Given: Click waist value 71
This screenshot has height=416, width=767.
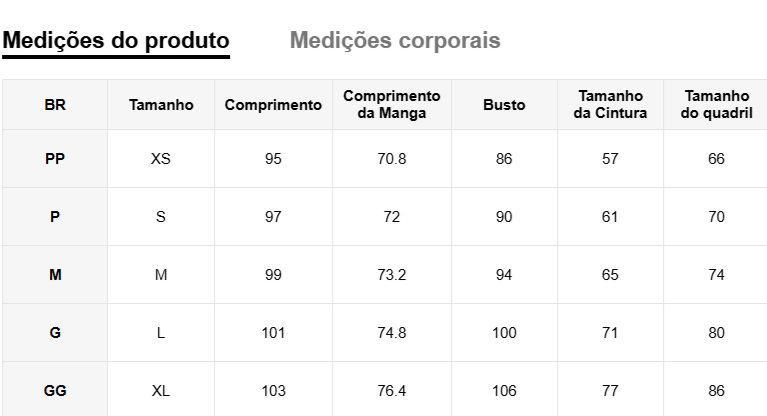Looking at the screenshot, I should coord(610,333).
